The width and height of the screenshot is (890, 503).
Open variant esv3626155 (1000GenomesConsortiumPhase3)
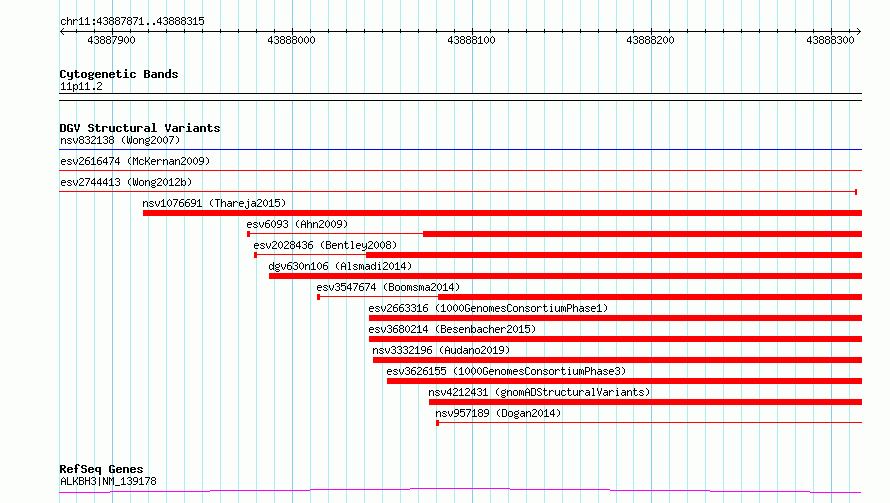coord(506,371)
